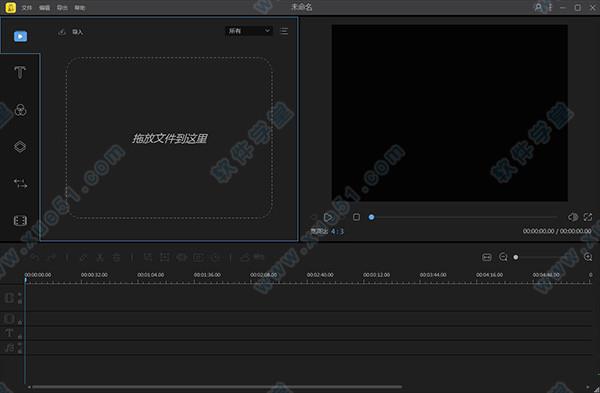The width and height of the screenshot is (600, 393).
Task: Zoom out the timeline
Action: pyautogui.click(x=503, y=257)
